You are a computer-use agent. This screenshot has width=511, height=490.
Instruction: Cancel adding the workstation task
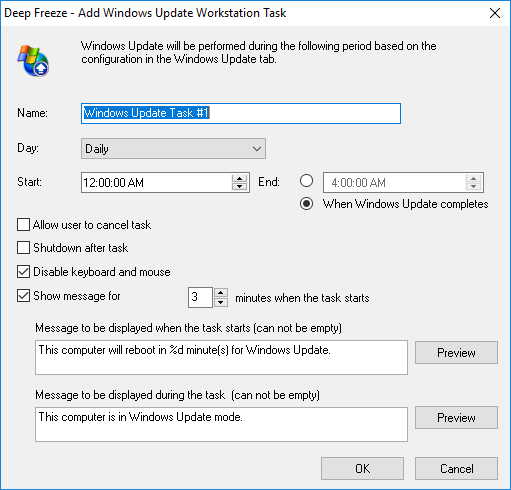tap(456, 469)
